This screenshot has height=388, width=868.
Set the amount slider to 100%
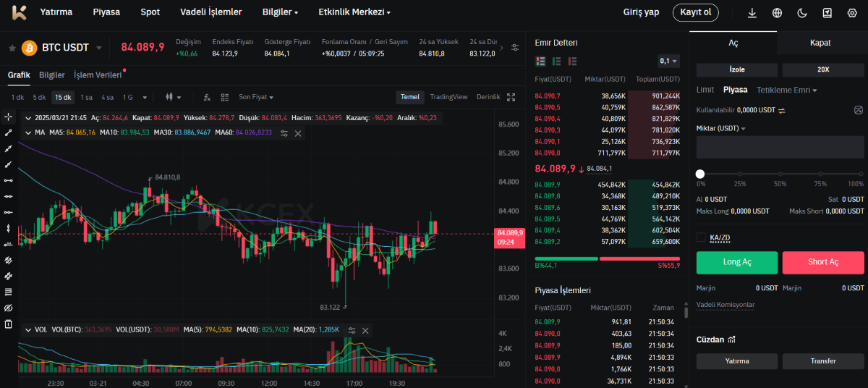click(x=861, y=174)
